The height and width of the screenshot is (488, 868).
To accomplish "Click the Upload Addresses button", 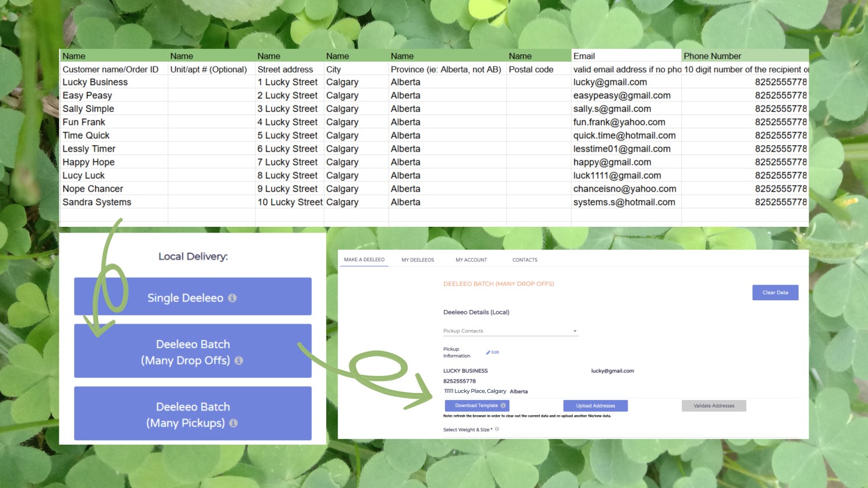I will pyautogui.click(x=596, y=406).
